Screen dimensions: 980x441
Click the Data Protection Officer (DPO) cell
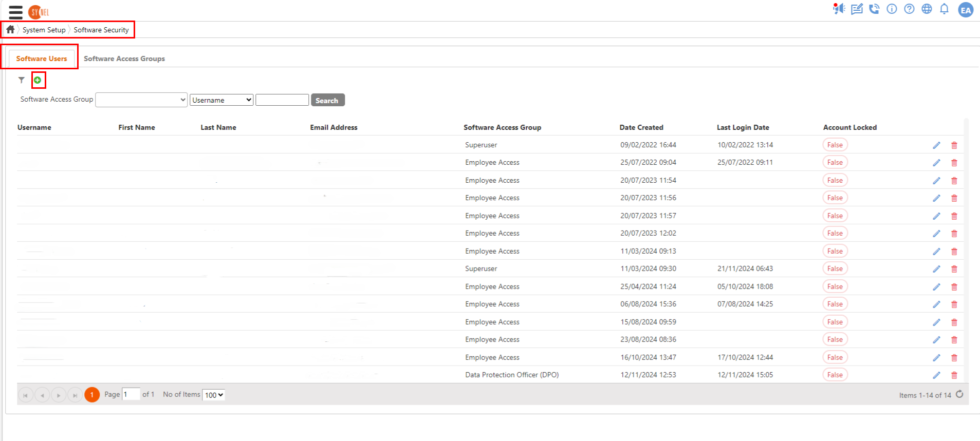512,375
